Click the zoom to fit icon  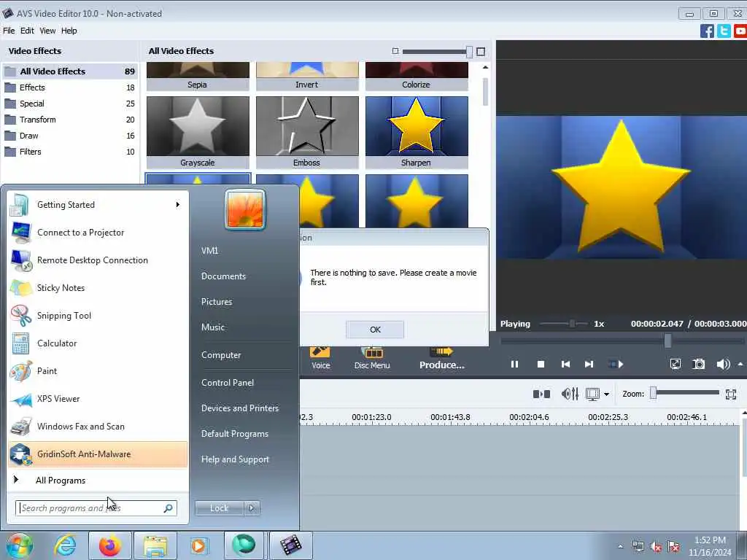click(x=731, y=394)
